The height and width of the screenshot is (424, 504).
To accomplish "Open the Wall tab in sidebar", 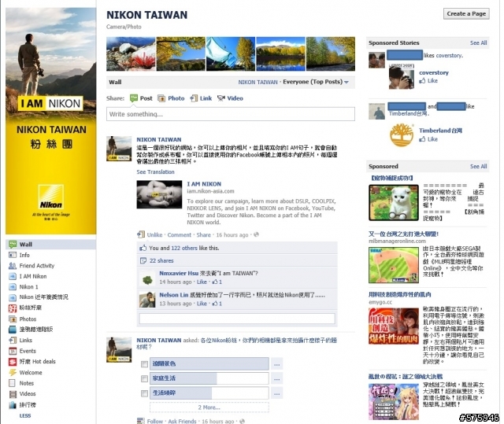I will pyautogui.click(x=50, y=245).
